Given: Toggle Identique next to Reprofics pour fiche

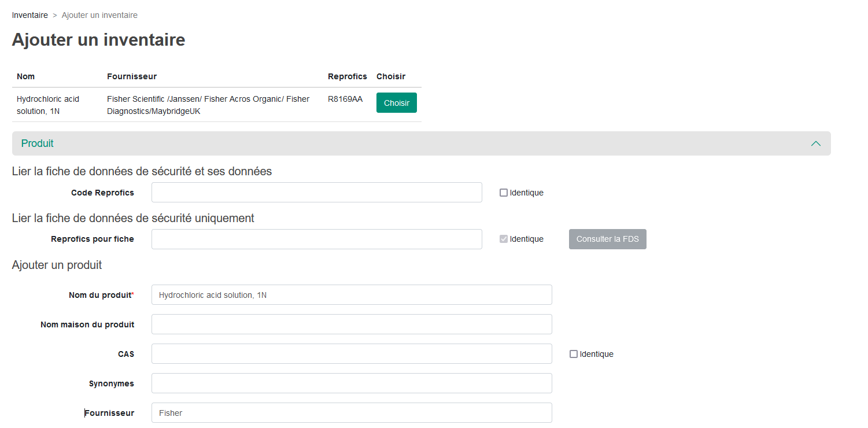Looking at the screenshot, I should (504, 239).
